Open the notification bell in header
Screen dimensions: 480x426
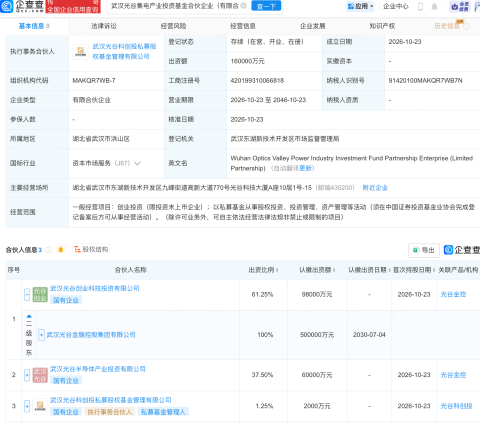[x=434, y=6]
